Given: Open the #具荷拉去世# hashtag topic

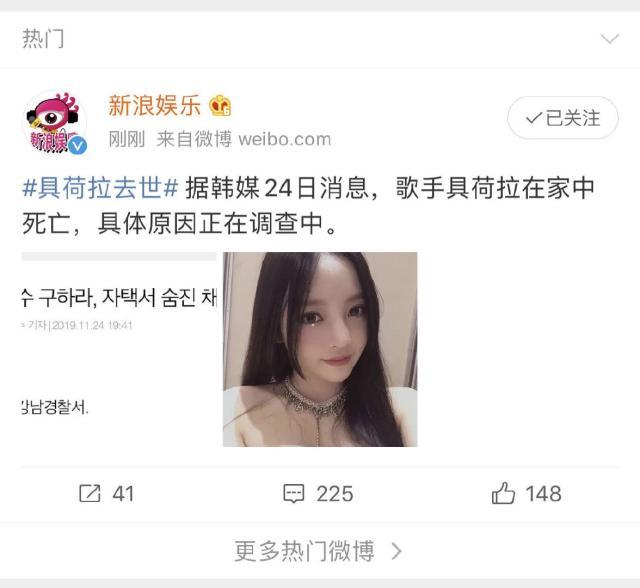Looking at the screenshot, I should pos(100,188).
